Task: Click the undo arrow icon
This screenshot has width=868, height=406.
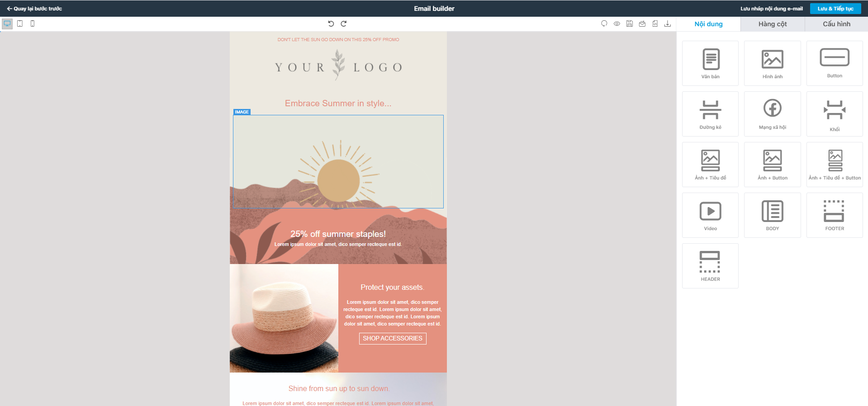Action: (331, 24)
